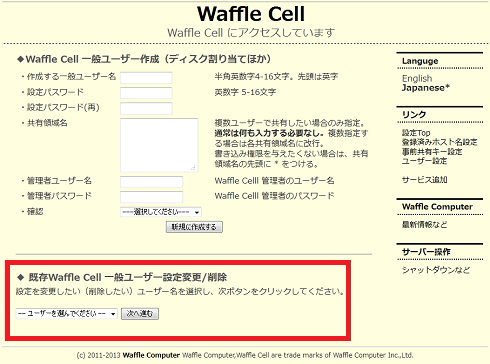Click the 設定パスワード(再) input field
Viewport: 490px width, 364px height.
tap(146, 108)
